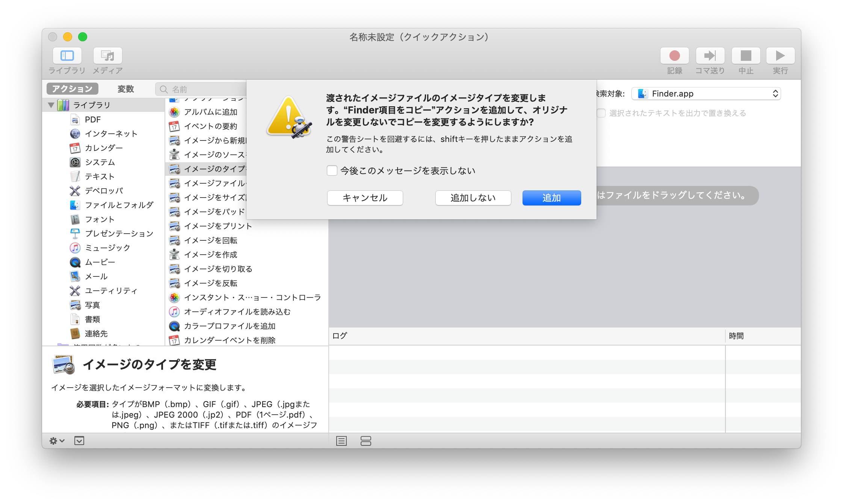Open the Finder.app application dropdown
Image resolution: width=843 pixels, height=504 pixels.
[x=706, y=94]
